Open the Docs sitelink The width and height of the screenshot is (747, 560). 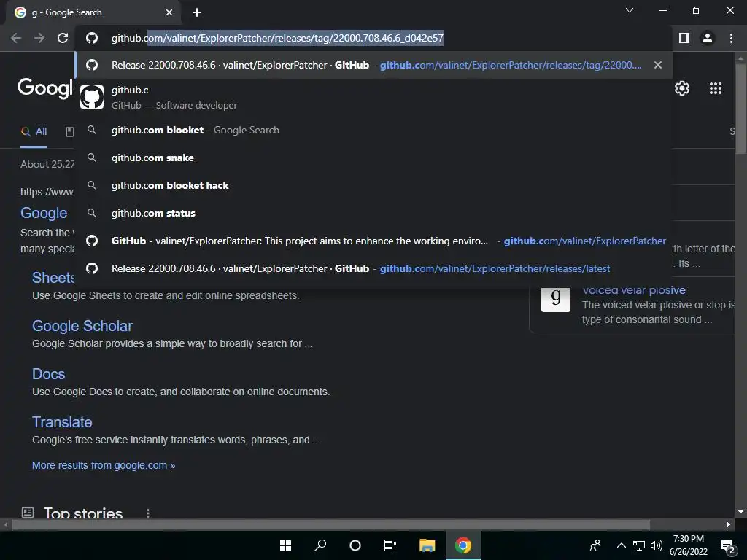(49, 374)
